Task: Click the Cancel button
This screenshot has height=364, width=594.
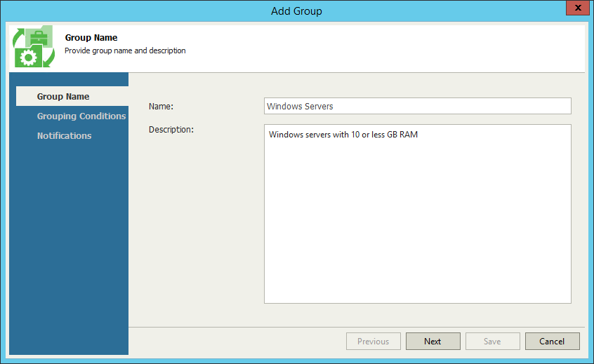Action: tap(553, 342)
